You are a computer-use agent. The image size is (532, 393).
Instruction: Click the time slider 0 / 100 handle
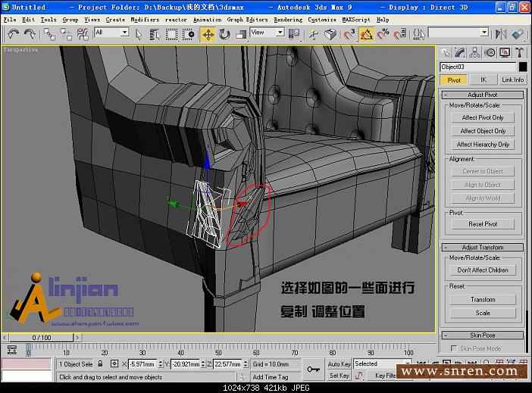41,338
